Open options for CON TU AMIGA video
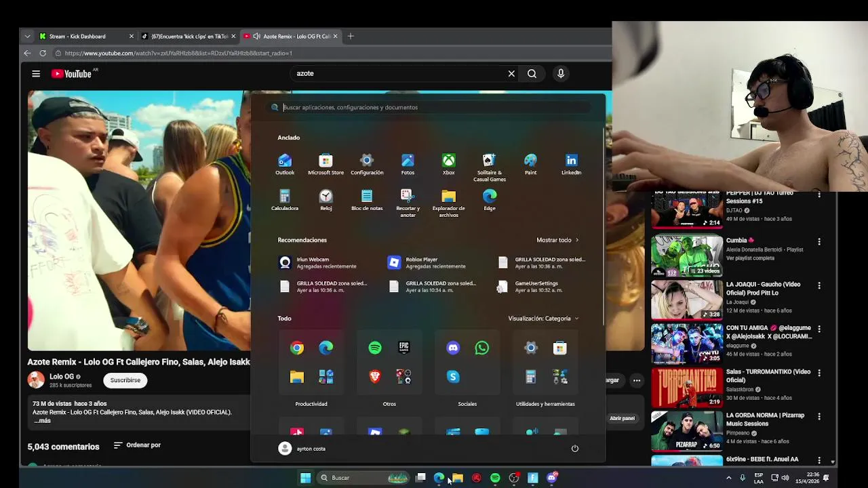868x488 pixels. tap(819, 329)
